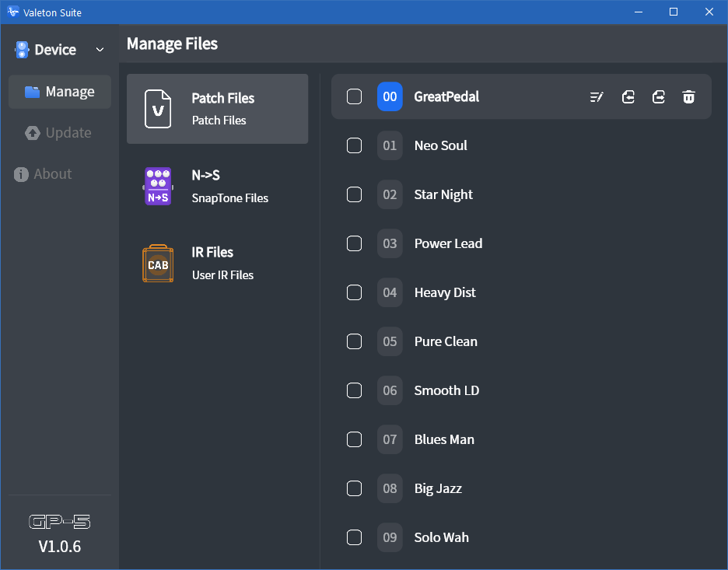The width and height of the screenshot is (728, 570).
Task: Select patch number badge 04
Action: [390, 292]
